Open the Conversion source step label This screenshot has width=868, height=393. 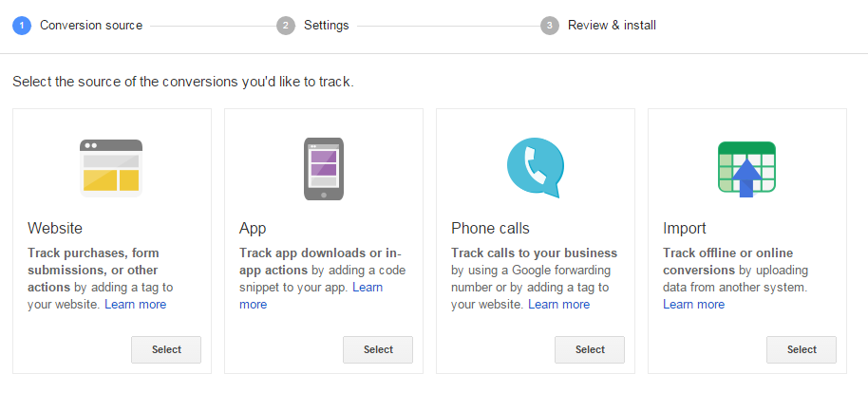91,26
